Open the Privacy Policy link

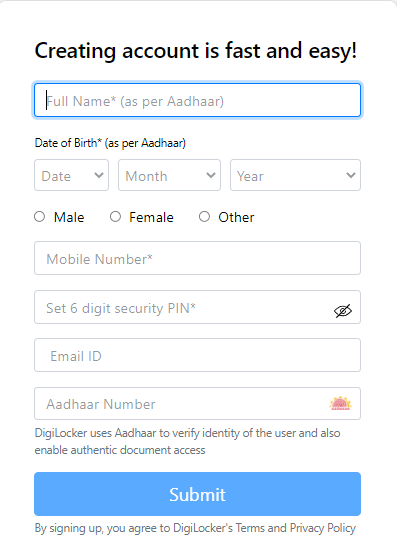[x=322, y=528]
